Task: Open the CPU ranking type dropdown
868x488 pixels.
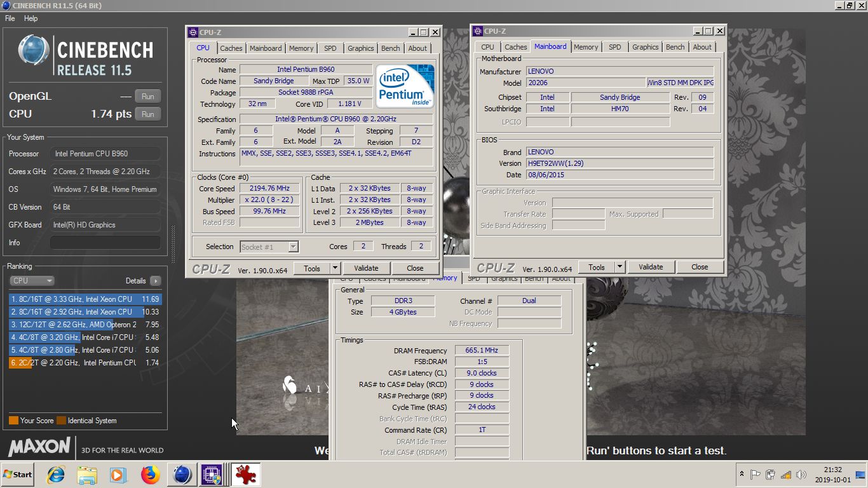Action: [32, 281]
